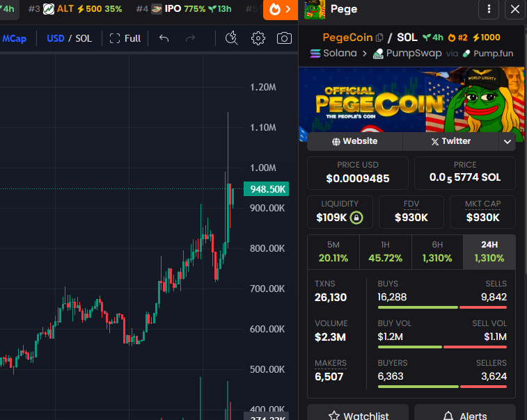The height and width of the screenshot is (420, 527).
Task: Click the TXNS value 26,130
Action: click(331, 298)
